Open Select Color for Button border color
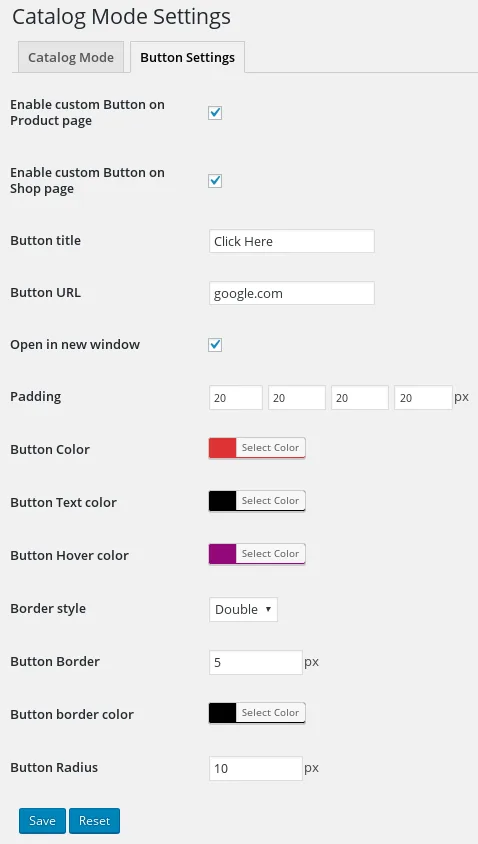This screenshot has height=844, width=478. (x=270, y=713)
